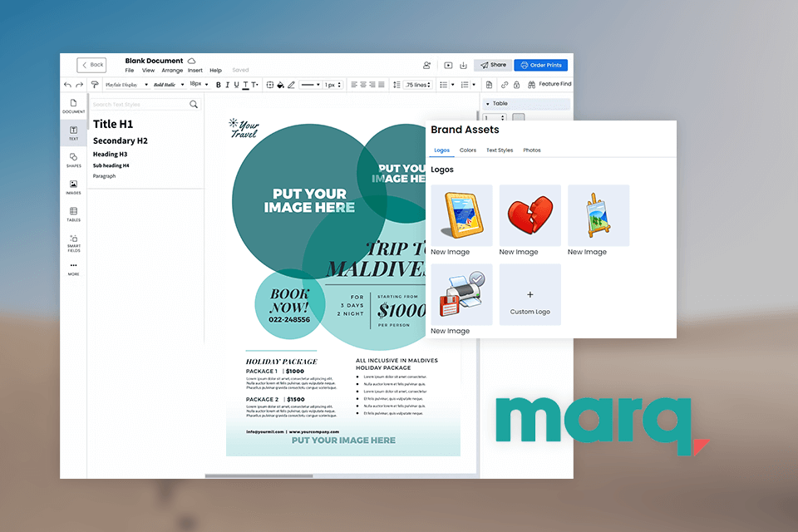
Task: Justify text alignment
Action: click(382, 85)
